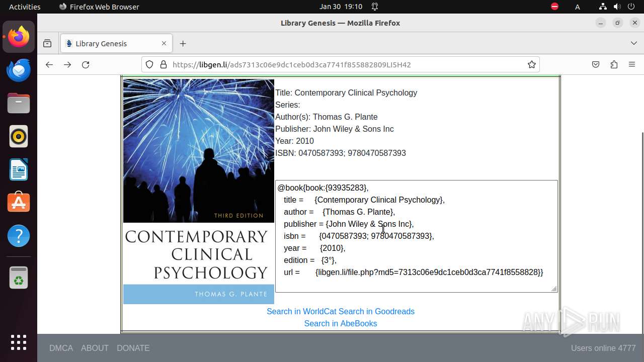The image size is (644, 362).
Task: Open the Firefox application menu
Action: coord(632,64)
